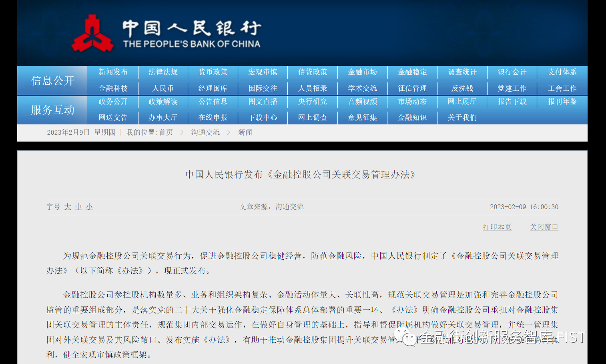The width and height of the screenshot is (606, 364).
Task: Open 在线申报 navigation item
Action: 213,118
